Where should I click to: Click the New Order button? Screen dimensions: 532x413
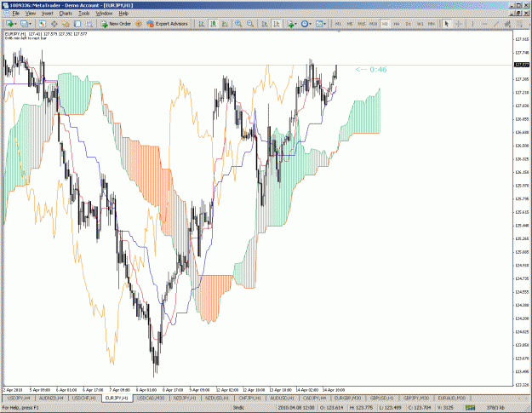click(x=116, y=24)
